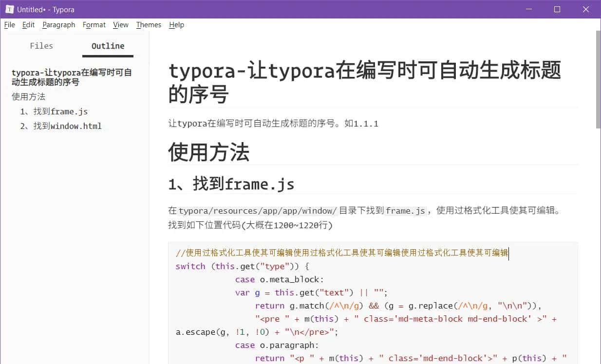Open the Themes menu

tap(149, 25)
